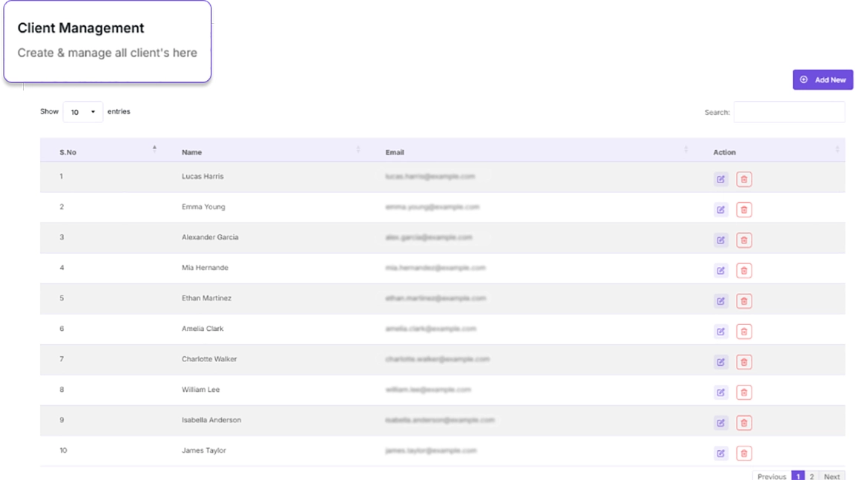Edit Charlotte Walker's client record
868x480 pixels.
pos(720,362)
